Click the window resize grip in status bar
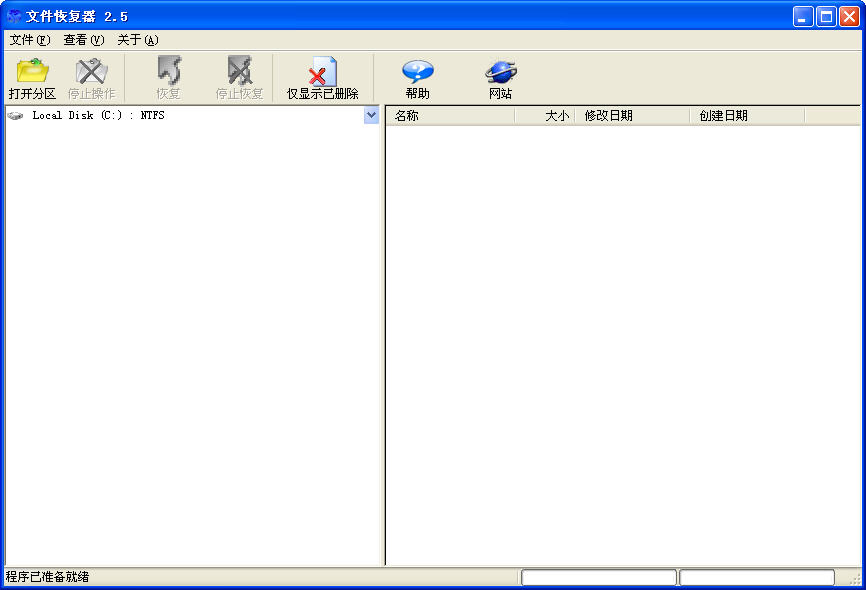The image size is (866, 590). click(855, 580)
